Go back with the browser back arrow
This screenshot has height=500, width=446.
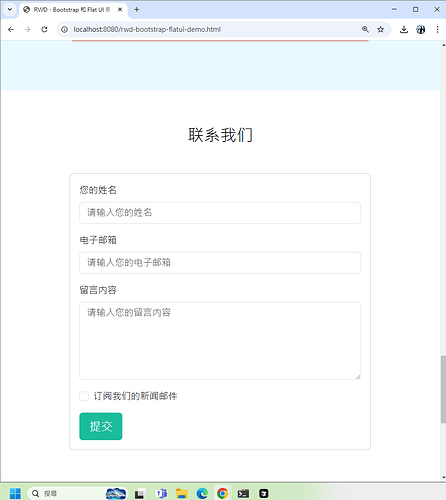11,29
